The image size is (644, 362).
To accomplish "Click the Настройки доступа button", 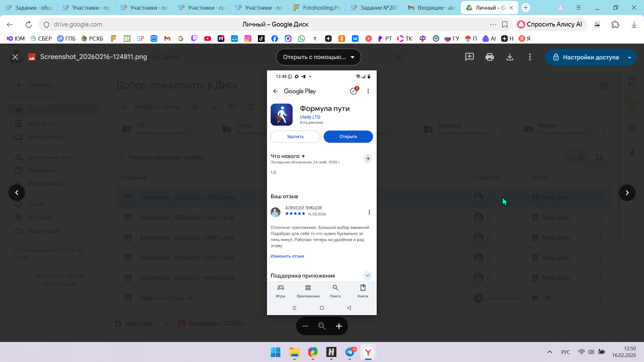I will (585, 57).
